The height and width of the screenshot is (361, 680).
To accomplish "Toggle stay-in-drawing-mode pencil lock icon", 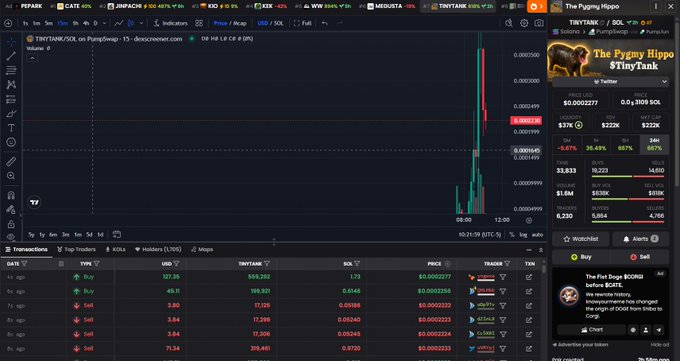I will 11,210.
